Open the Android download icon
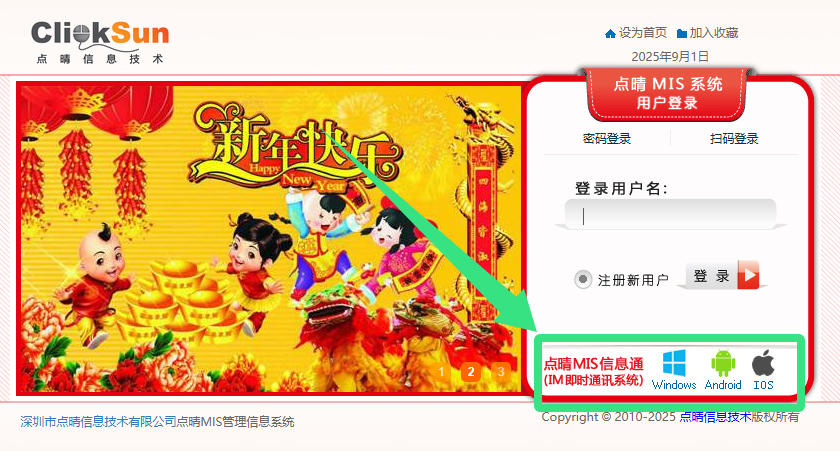840x451 pixels. 723,364
